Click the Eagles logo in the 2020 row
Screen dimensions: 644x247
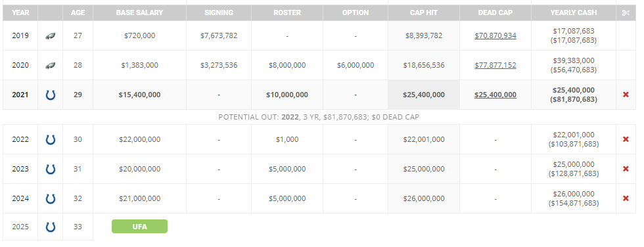(50, 65)
